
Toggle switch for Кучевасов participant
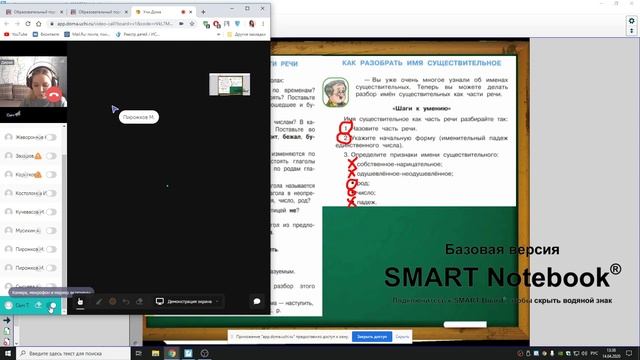(x=51, y=212)
